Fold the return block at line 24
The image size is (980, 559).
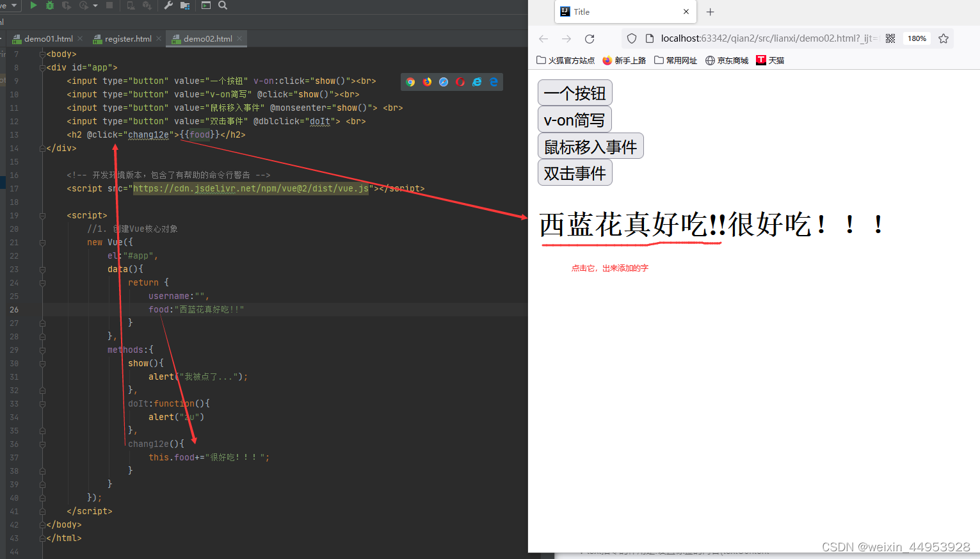pos(43,283)
